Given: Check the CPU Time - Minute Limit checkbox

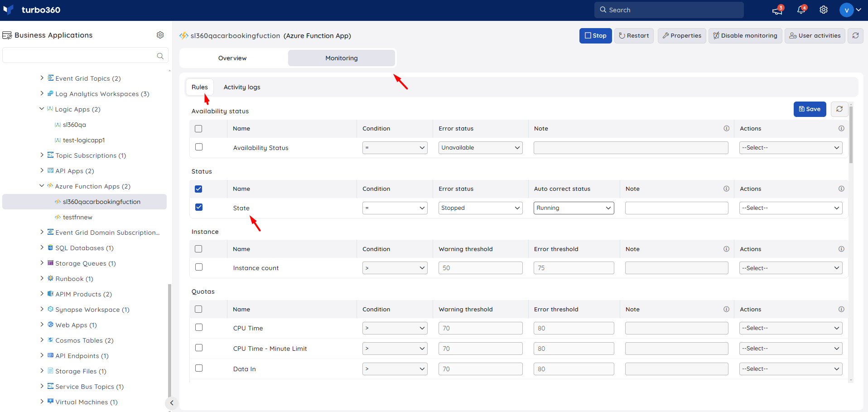Looking at the screenshot, I should pyautogui.click(x=199, y=348).
